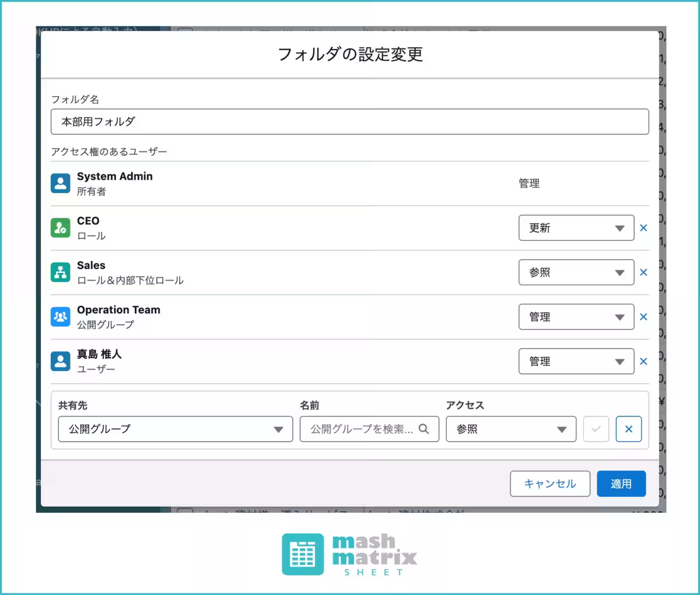Click the user icon beside 真島 椎人
The height and width of the screenshot is (595, 700).
coord(60,360)
